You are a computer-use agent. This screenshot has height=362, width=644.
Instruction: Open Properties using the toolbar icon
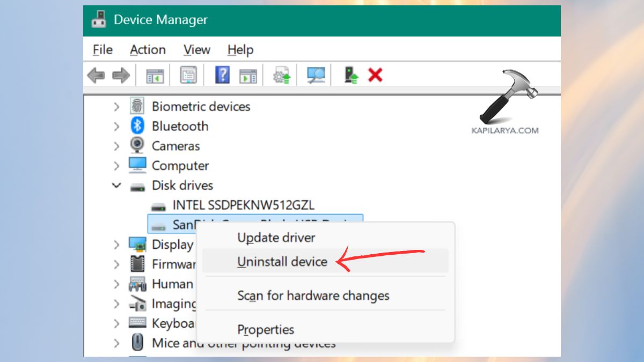[x=188, y=75]
